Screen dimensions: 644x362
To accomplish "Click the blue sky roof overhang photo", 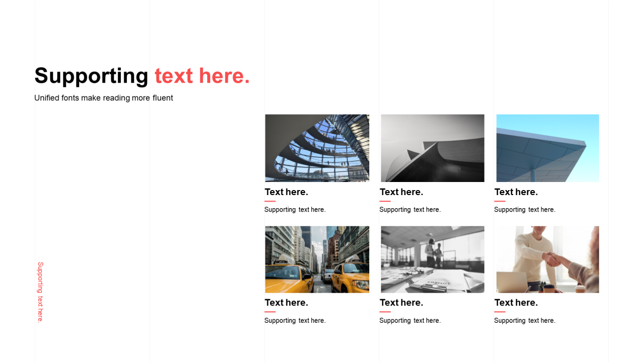I will point(547,148).
